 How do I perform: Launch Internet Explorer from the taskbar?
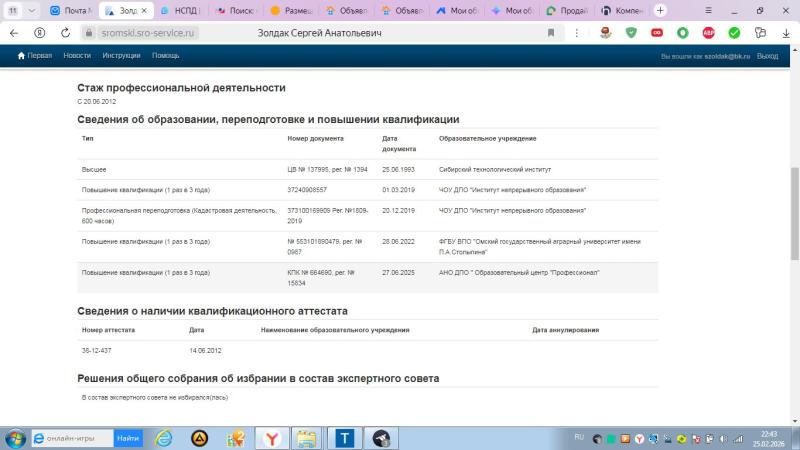tap(163, 438)
